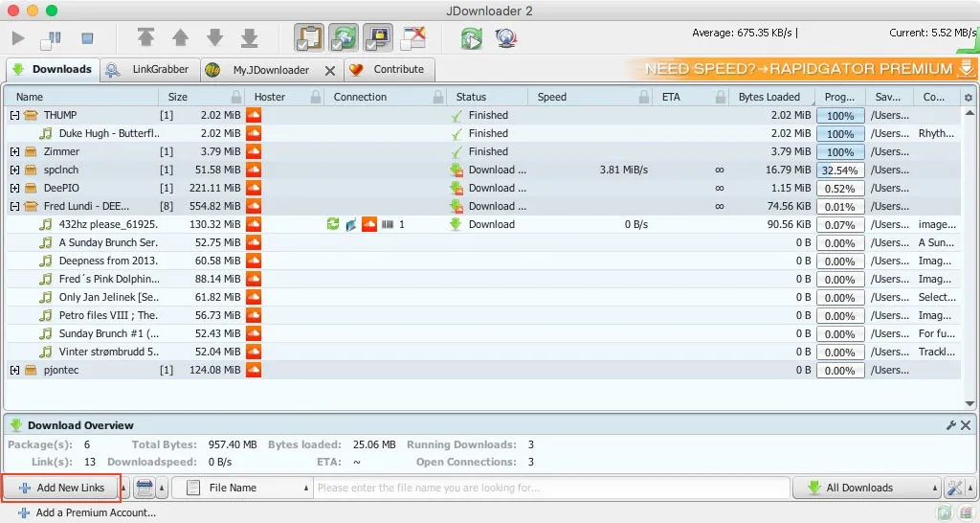Screen dimensions: 980x523
Task: Click Add New Links button
Action: click(60, 488)
